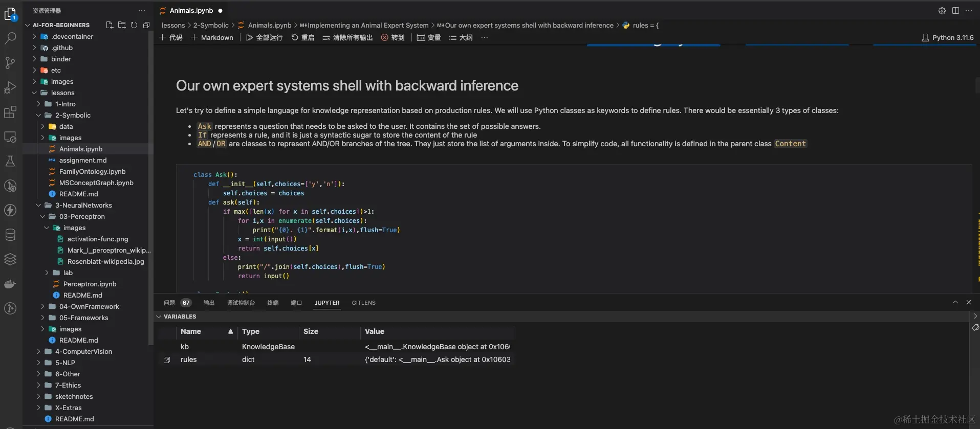Viewport: 980px width, 429px height.
Task: Run all cells with 全部运行
Action: click(264, 37)
